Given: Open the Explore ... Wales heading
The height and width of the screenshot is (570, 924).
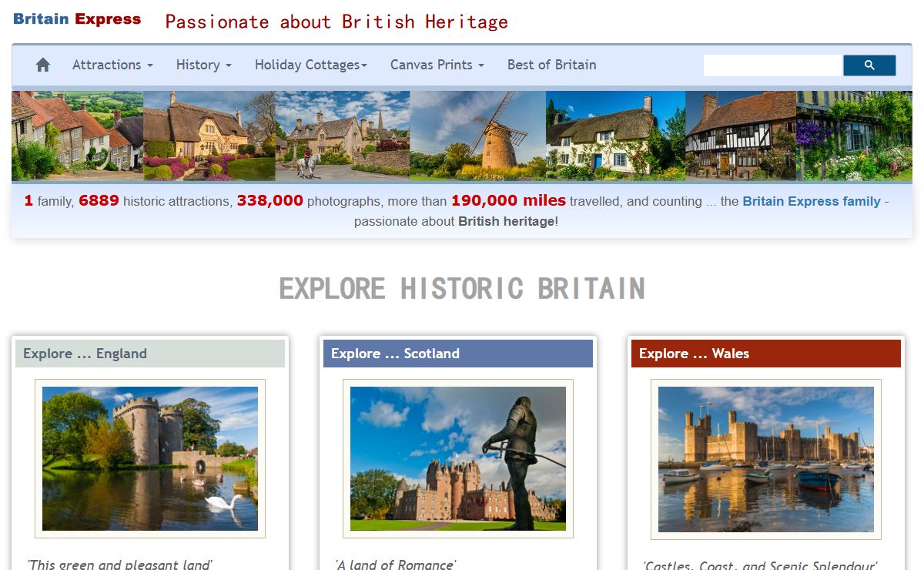Looking at the screenshot, I should coord(694,354).
